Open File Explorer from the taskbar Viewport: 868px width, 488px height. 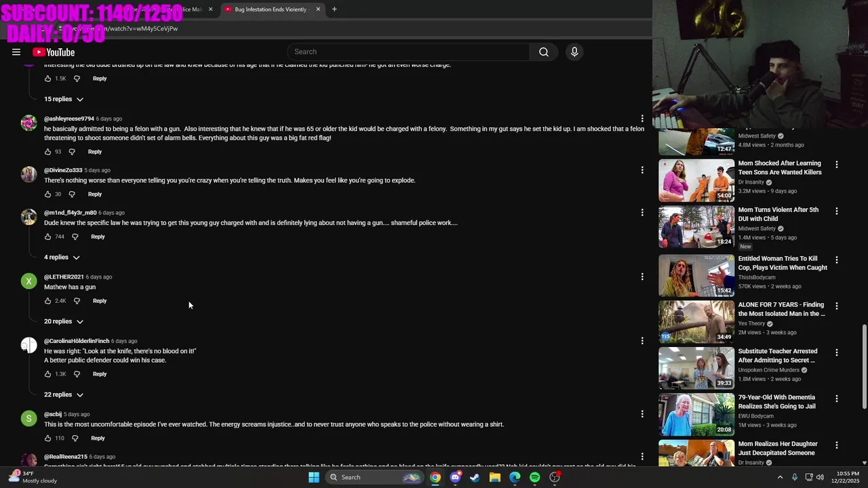[495, 477]
